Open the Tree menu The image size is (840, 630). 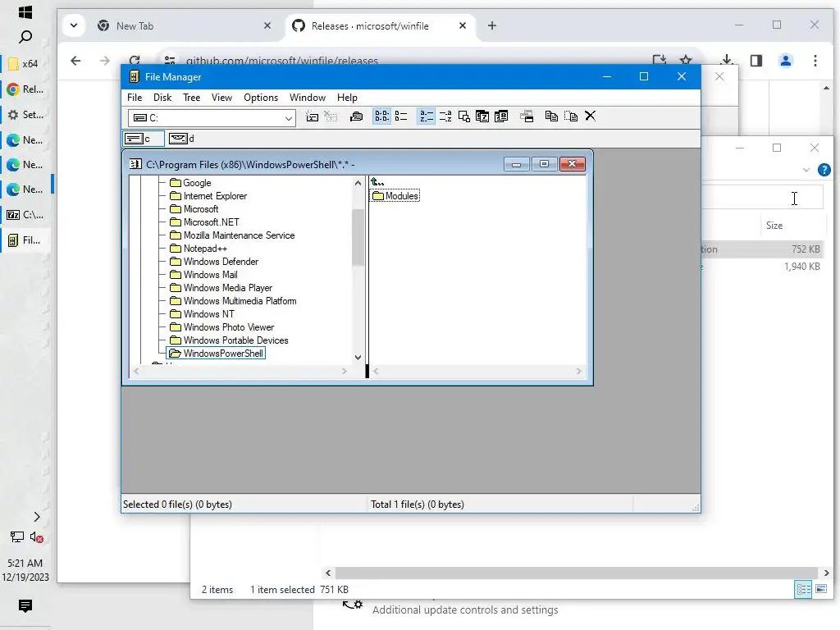191,98
